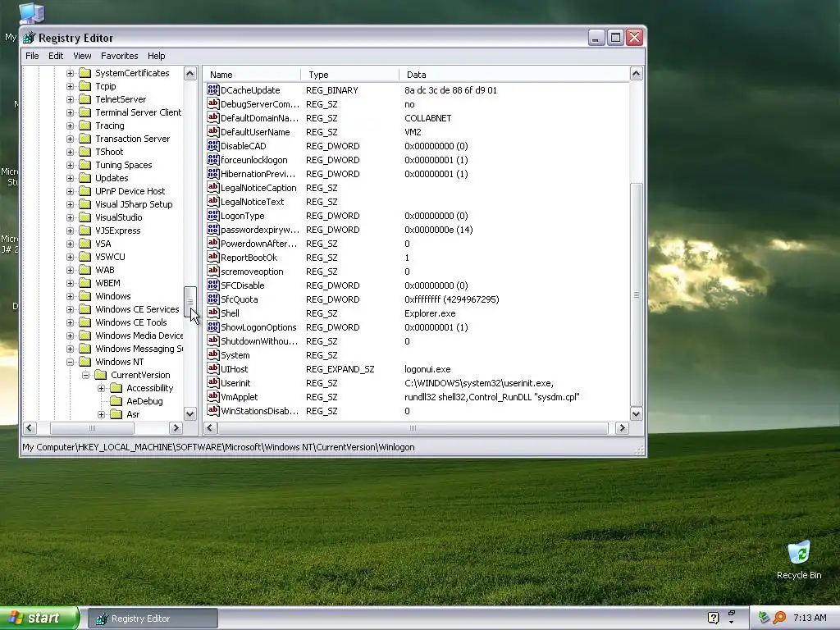
Task: Click the DisableCAD DWORD icon
Action: click(x=212, y=146)
